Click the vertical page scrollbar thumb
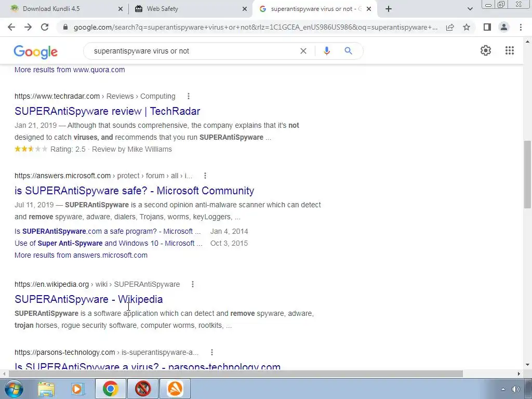 [527, 175]
